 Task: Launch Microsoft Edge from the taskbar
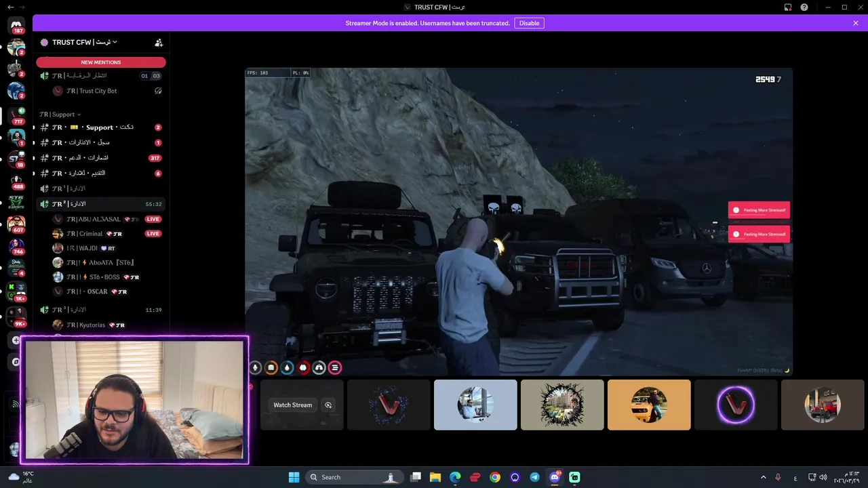click(455, 477)
